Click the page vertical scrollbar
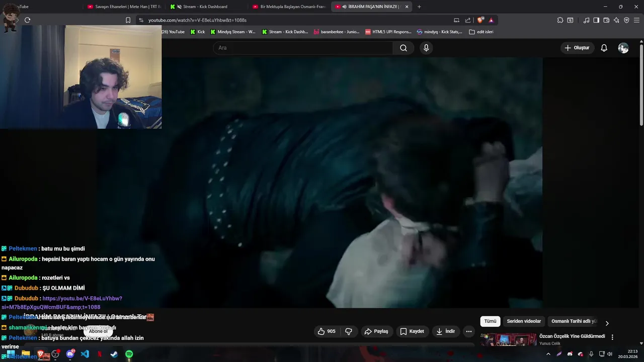Image resolution: width=644 pixels, height=362 pixels. [641, 85]
